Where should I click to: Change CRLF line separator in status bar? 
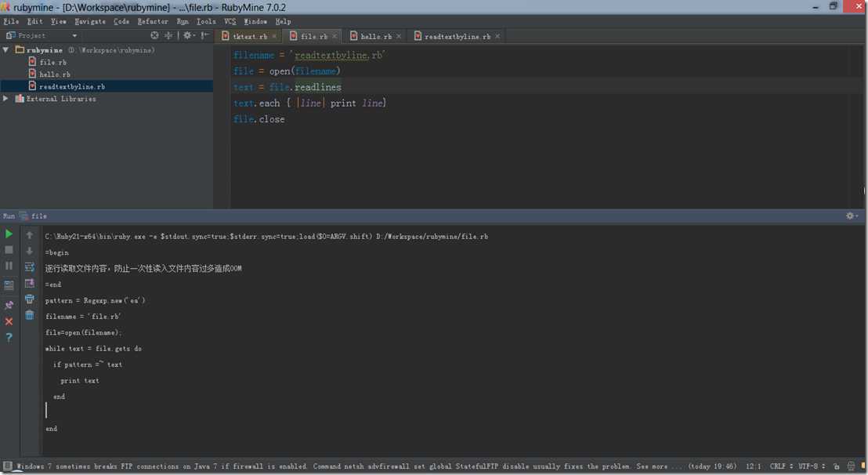point(780,466)
